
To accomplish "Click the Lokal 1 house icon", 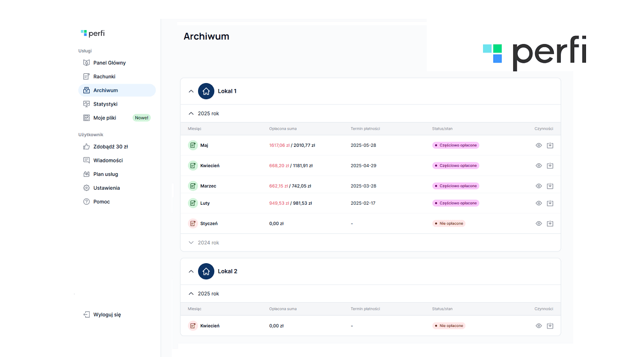I will 206,91.
